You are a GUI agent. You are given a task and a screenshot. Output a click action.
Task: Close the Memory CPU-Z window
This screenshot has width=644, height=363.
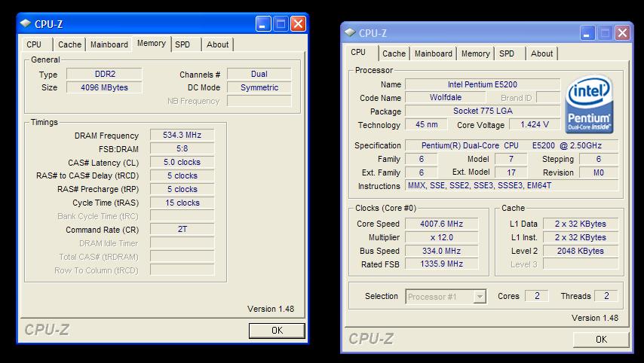click(298, 24)
